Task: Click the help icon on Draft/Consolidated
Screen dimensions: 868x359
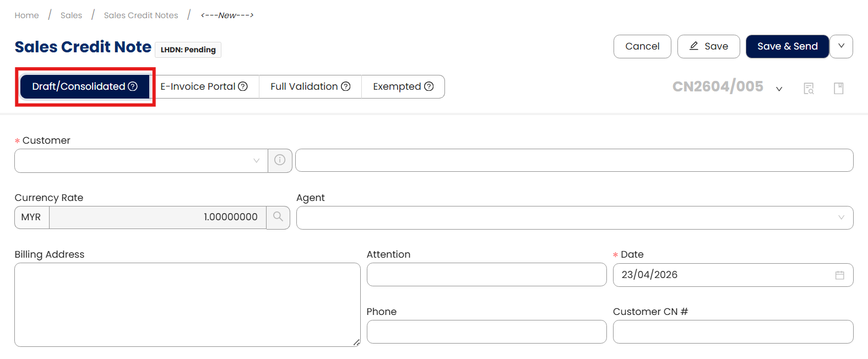Action: click(133, 86)
